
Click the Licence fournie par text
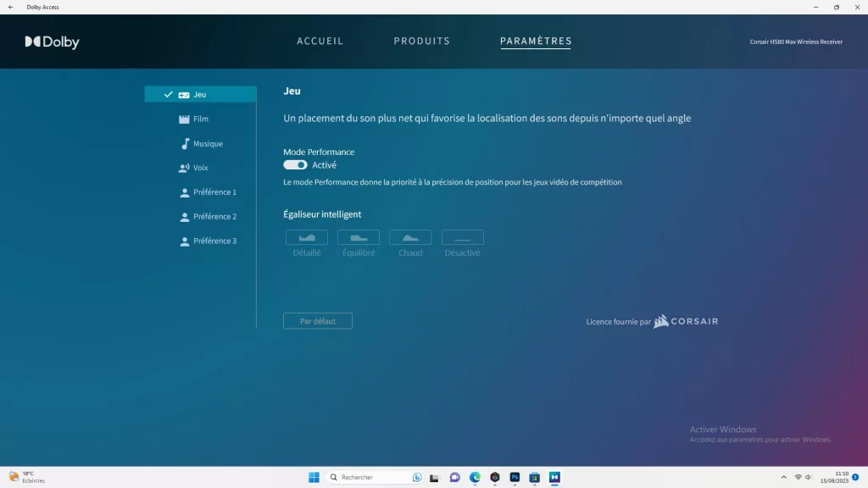(x=618, y=321)
